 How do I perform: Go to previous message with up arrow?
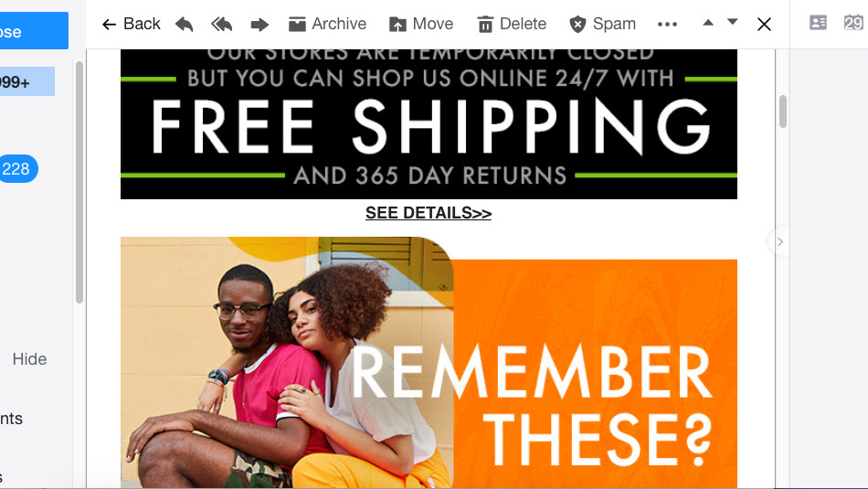coord(708,23)
